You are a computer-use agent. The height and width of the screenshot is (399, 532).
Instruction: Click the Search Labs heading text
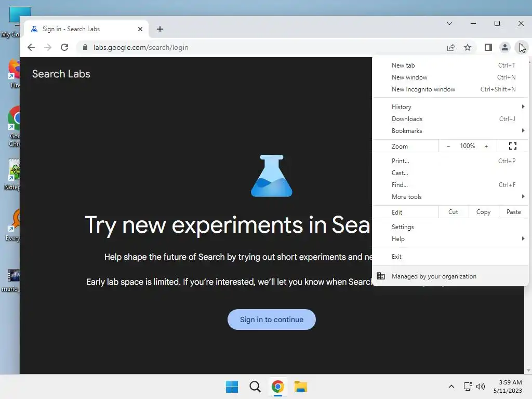(61, 74)
